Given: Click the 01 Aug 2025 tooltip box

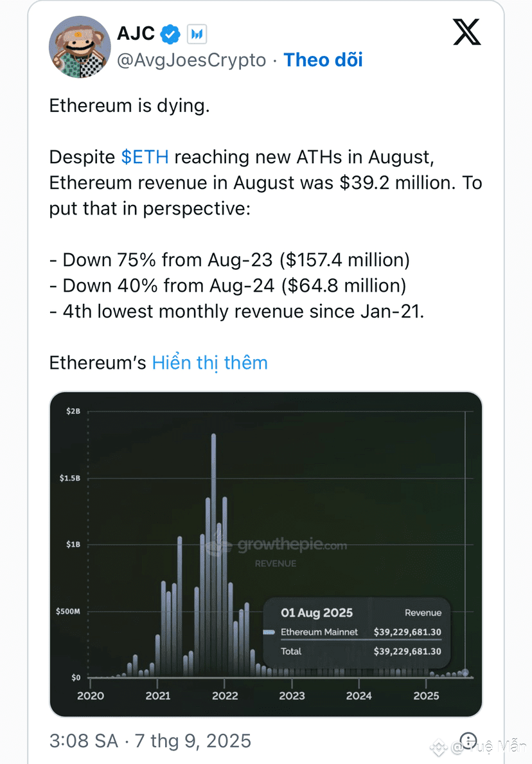Looking at the screenshot, I should 357,632.
